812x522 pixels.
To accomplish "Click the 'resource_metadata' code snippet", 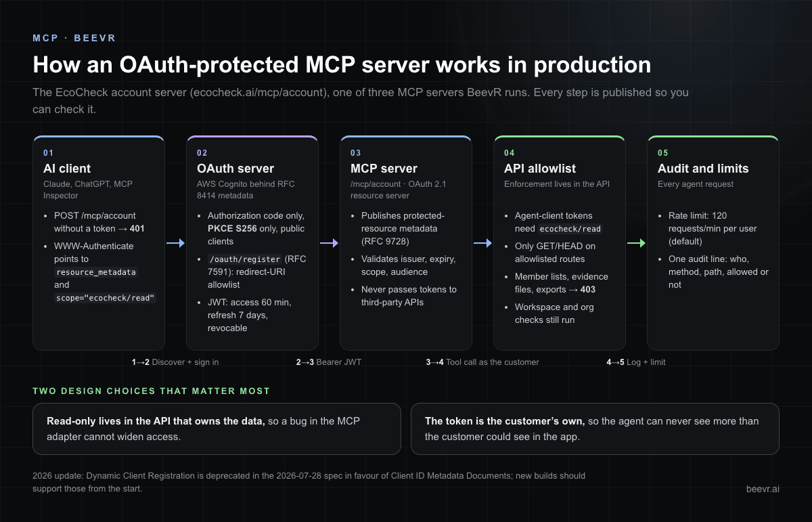I will click(96, 272).
